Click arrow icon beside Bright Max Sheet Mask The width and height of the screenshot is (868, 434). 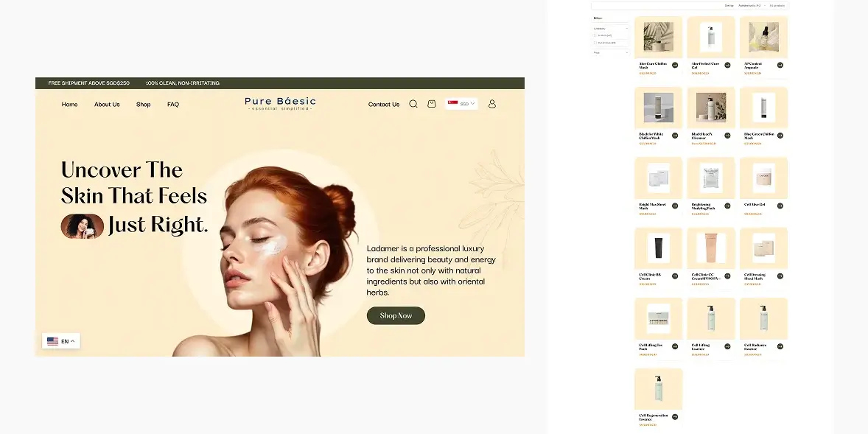click(675, 206)
